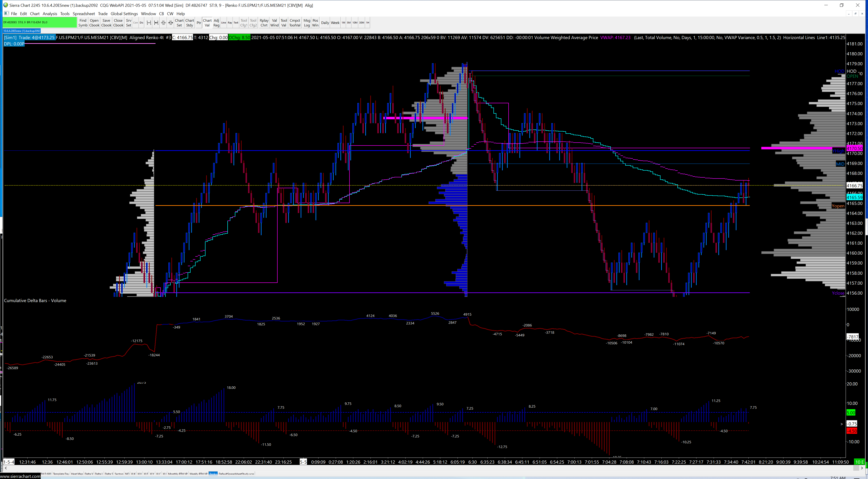Viewport: 868px width, 479px height.
Task: Select the Text drawing tool
Action: coord(236,23)
